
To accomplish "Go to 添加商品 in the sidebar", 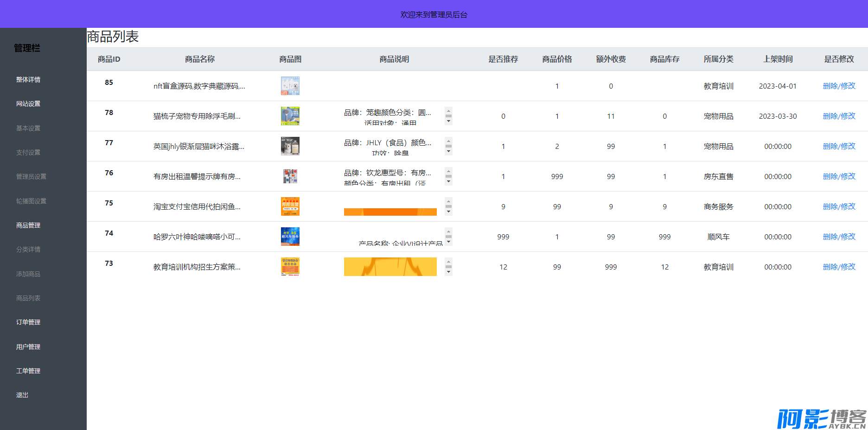I will click(28, 274).
